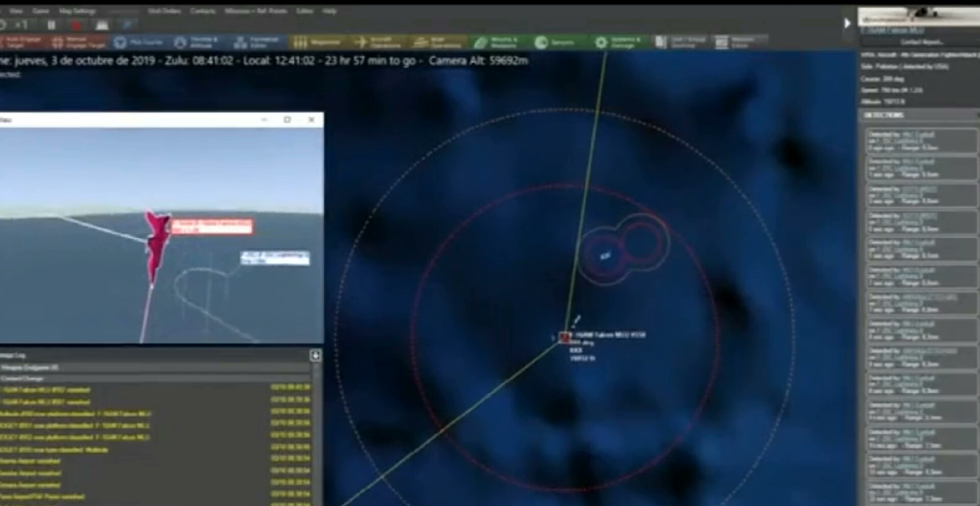Viewport: 980px width, 506px height.
Task: Select the red F-16AM Falcon unit marker on map
Action: [565, 337]
